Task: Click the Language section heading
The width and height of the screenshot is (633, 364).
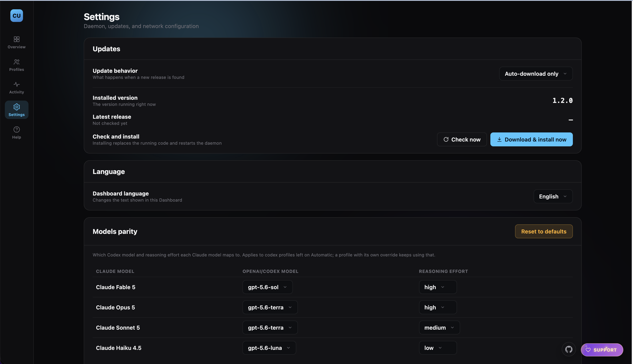Action: tap(108, 171)
